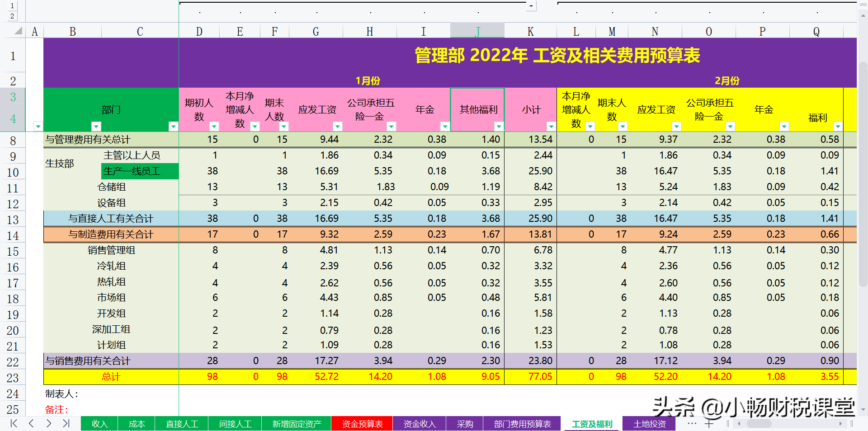Add a new worksheet with the plus icon
Image resolution: width=868 pixels, height=431 pixels.
(710, 424)
